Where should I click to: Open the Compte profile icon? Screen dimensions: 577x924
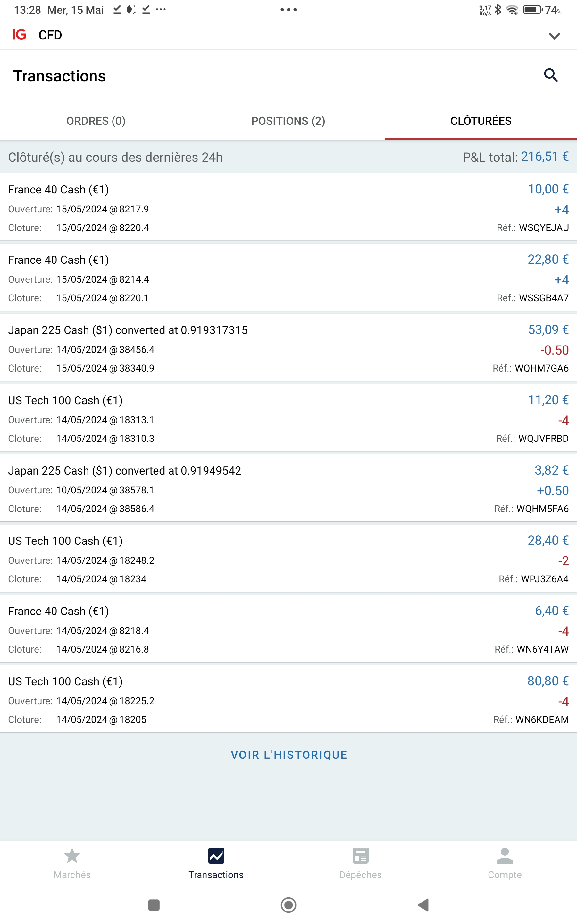tap(505, 856)
